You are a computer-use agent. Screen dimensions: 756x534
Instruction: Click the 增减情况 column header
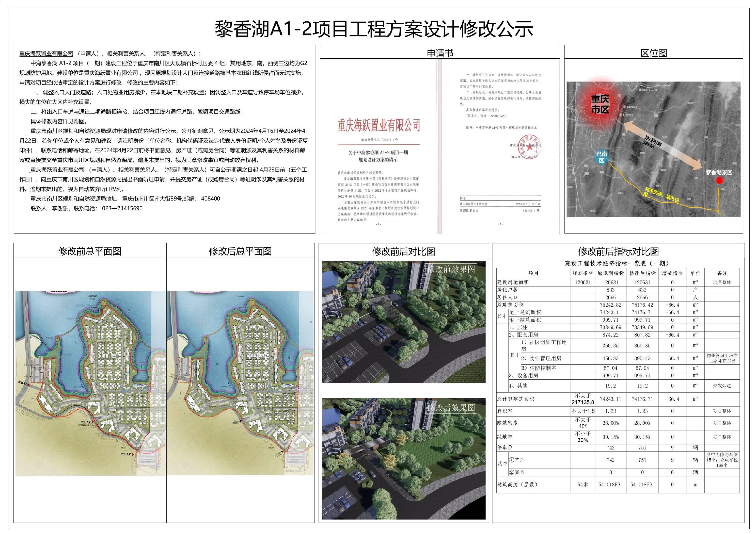coord(672,273)
